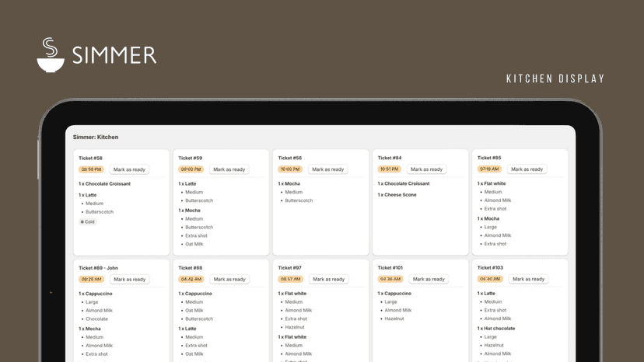Screen dimensions: 644x362
Task: Click the time badge on Ticket #103
Action: coord(490,279)
